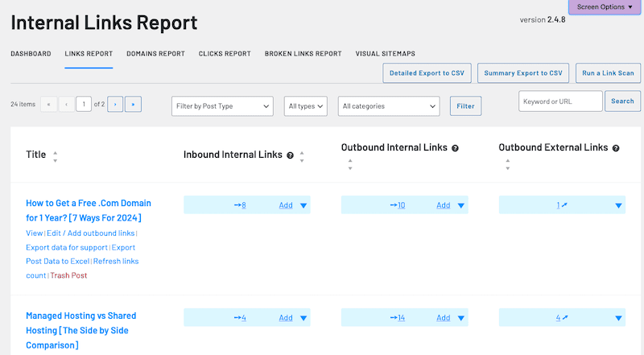Add outbound link to Free .Com Domain post
The width and height of the screenshot is (644, 355).
point(444,205)
